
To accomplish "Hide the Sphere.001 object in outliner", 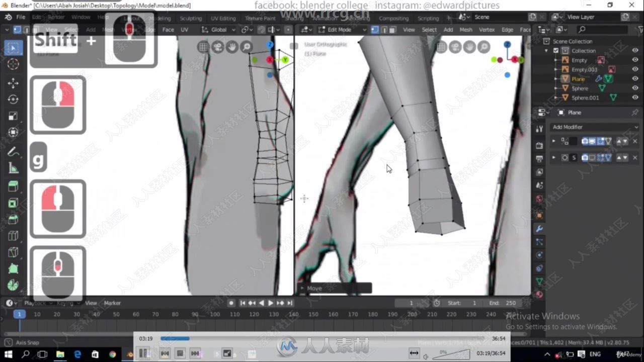I will coord(635,98).
